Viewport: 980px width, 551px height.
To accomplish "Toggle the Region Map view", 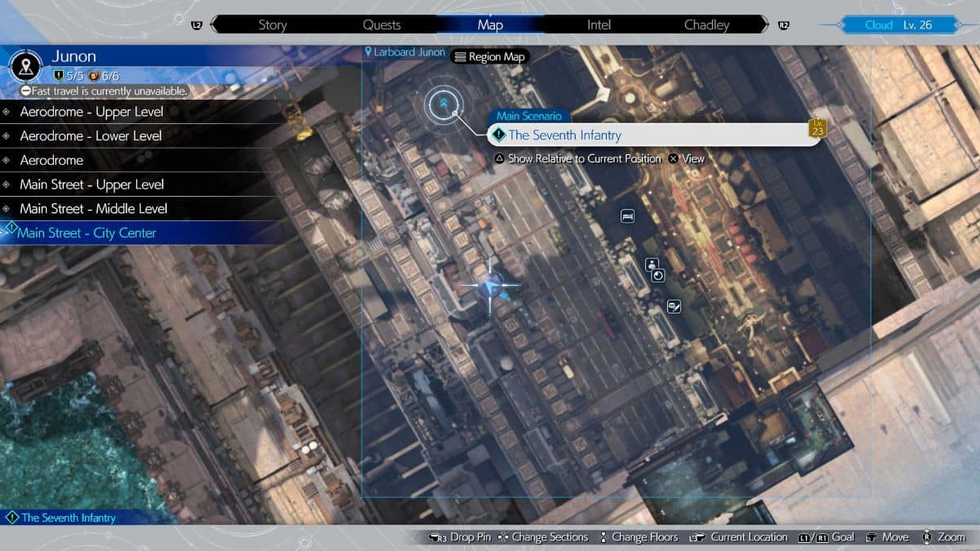I will 492,56.
